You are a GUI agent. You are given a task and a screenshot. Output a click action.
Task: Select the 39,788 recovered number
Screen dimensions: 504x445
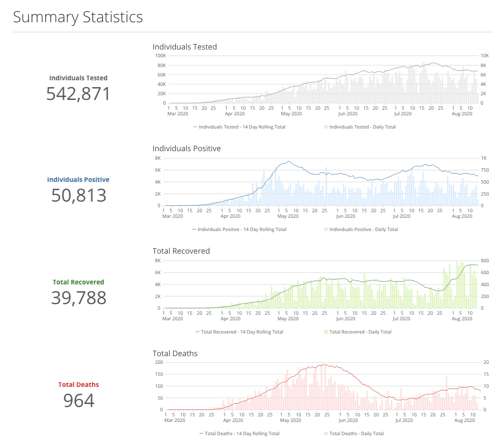click(x=79, y=298)
